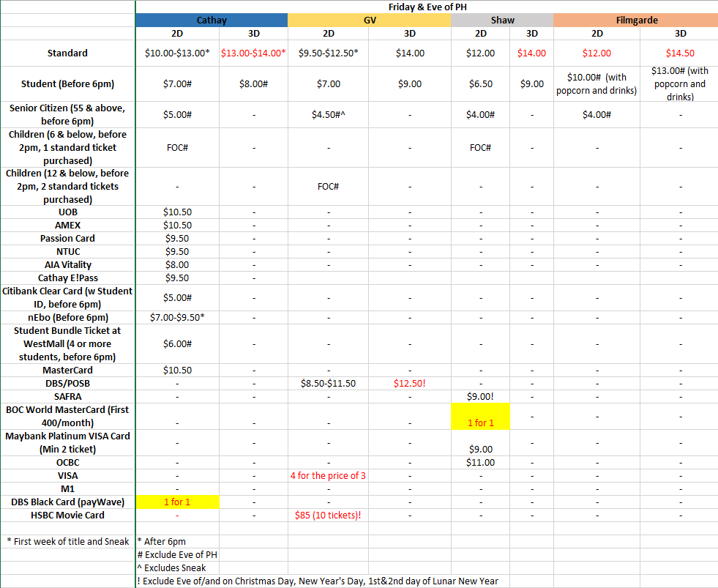The height and width of the screenshot is (588, 718).
Task: Click the red "$12.50!" price cell
Action: coord(410,384)
